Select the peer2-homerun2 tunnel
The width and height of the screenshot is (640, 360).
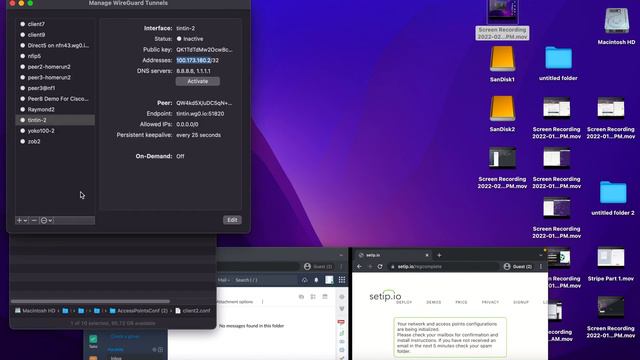(55, 67)
